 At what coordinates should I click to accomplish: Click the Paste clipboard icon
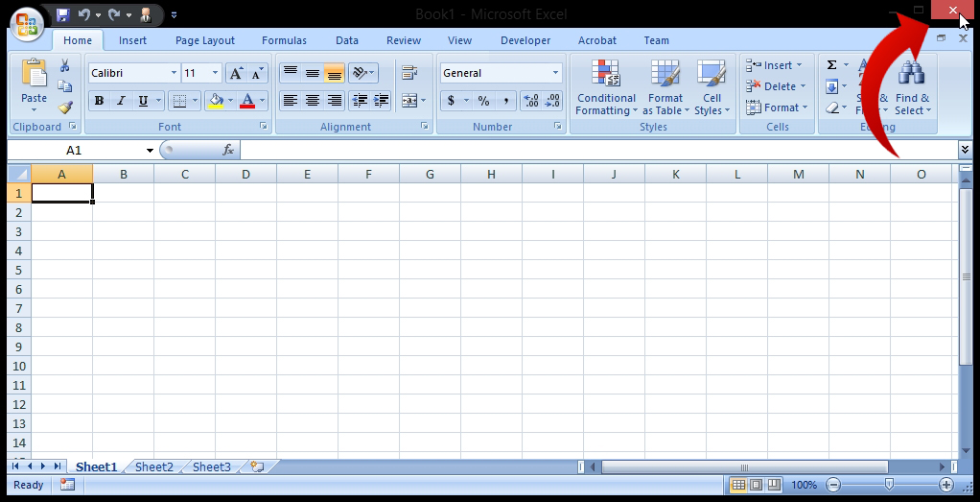click(x=34, y=73)
